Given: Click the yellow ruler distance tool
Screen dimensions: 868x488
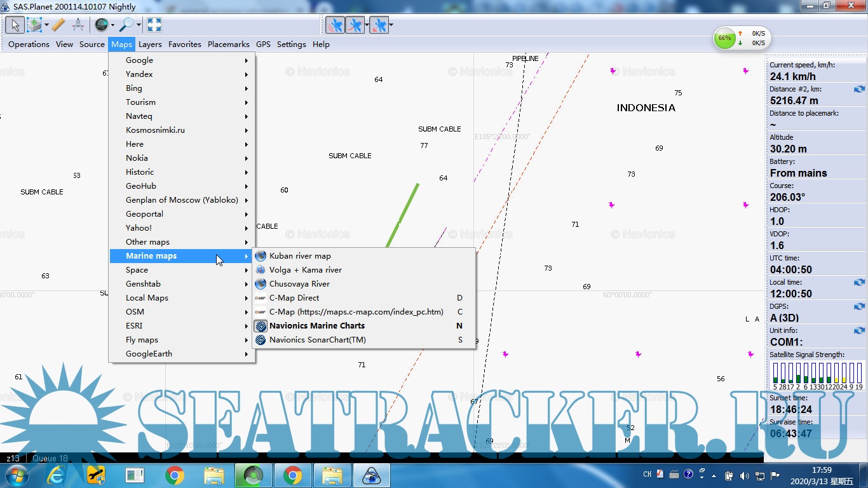Looking at the screenshot, I should 58,25.
